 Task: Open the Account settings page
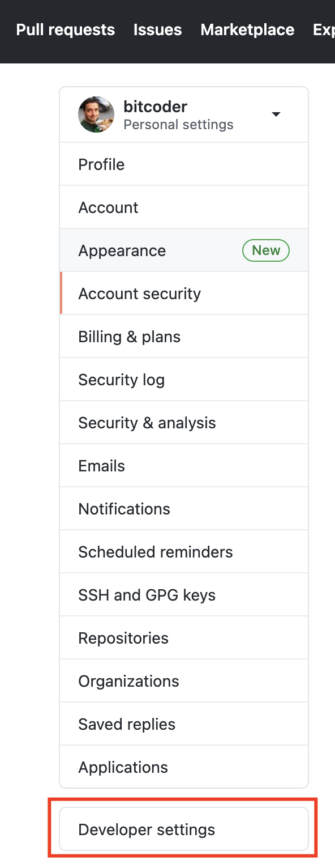point(184,207)
